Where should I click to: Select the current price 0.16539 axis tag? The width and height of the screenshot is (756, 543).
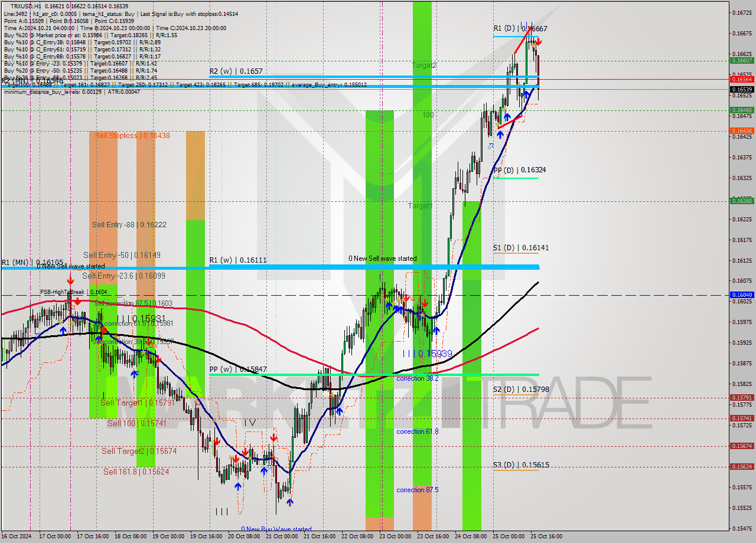[x=742, y=90]
